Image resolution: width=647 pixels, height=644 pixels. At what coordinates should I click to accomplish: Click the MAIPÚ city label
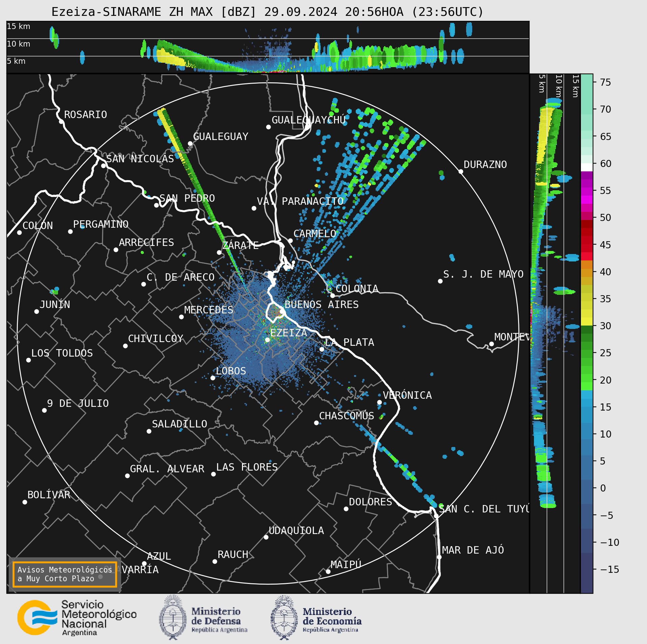(346, 564)
